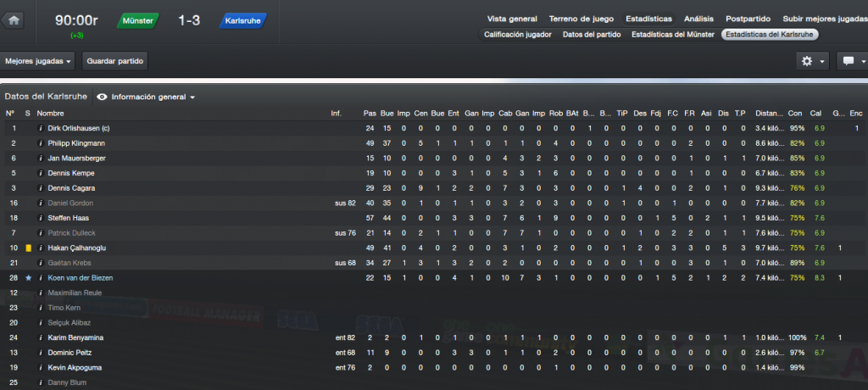Click Hakan Çalhanoglu's yellow card icon
The image size is (868, 390).
tap(28, 248)
